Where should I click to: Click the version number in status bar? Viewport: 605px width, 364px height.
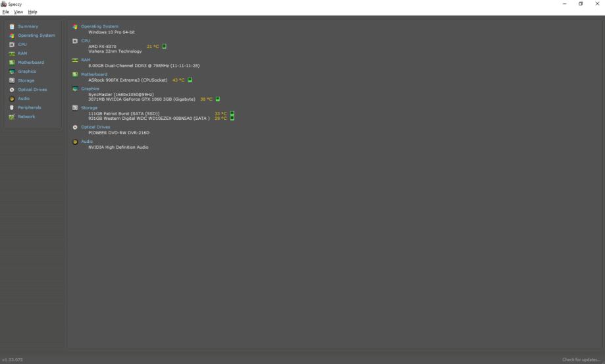[13, 360]
